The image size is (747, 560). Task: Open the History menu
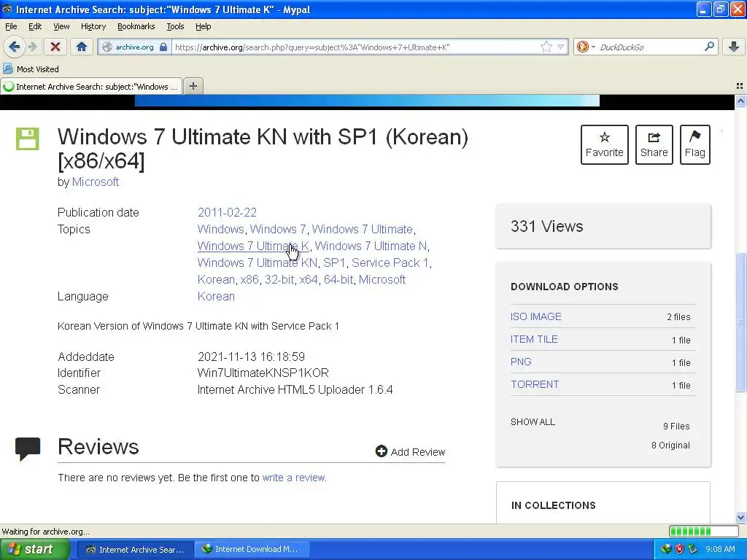pos(93,26)
